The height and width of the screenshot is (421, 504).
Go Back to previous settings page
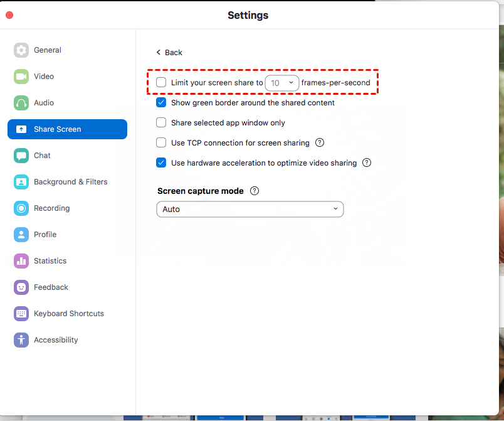(x=169, y=53)
